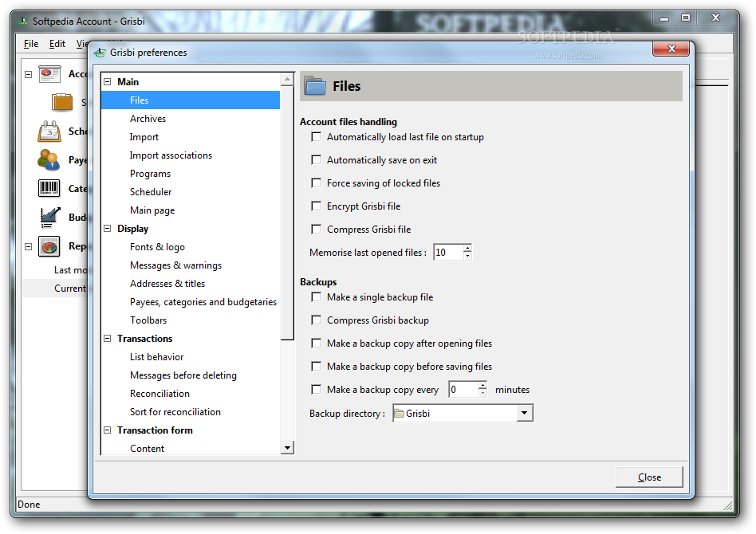Select Content under Transaction form
Screen dimensions: 756x534
pos(147,448)
